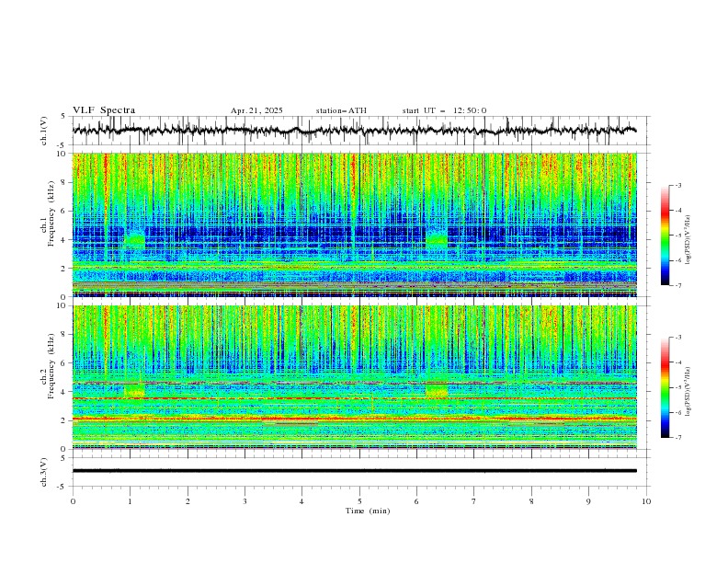Image resolution: width=728 pixels, height=563 pixels.
Task: Click the ch.1 green burst near 1 minute
Action: [x=135, y=240]
